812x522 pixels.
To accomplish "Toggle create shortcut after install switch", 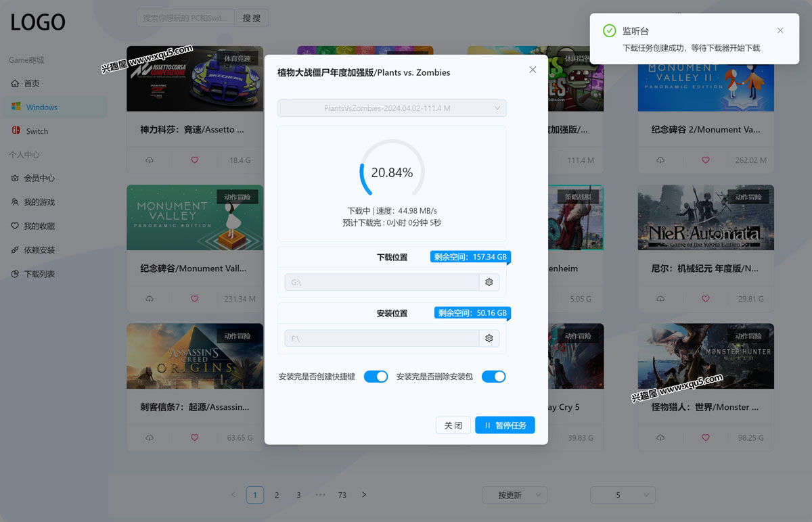I will pyautogui.click(x=376, y=377).
